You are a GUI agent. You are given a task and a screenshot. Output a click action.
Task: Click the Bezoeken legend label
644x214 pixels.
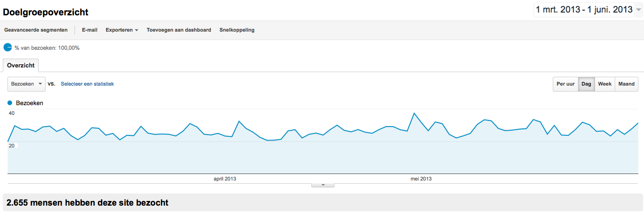pos(29,103)
